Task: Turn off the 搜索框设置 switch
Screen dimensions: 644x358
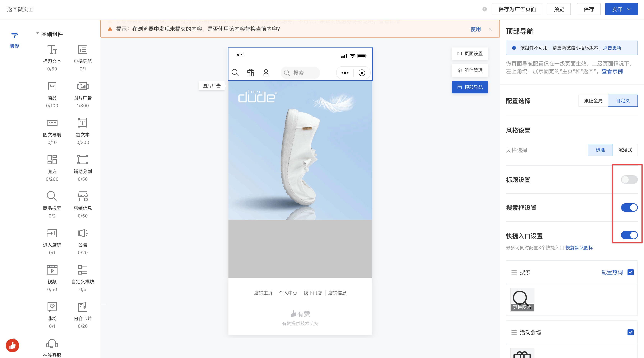Action: [629, 208]
